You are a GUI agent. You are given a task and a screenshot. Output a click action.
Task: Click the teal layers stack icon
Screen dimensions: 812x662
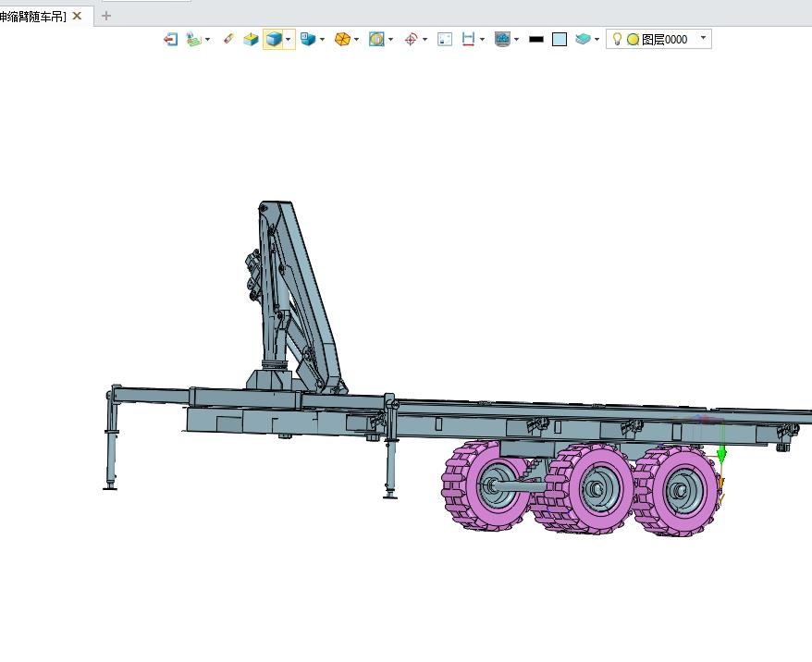pyautogui.click(x=584, y=40)
